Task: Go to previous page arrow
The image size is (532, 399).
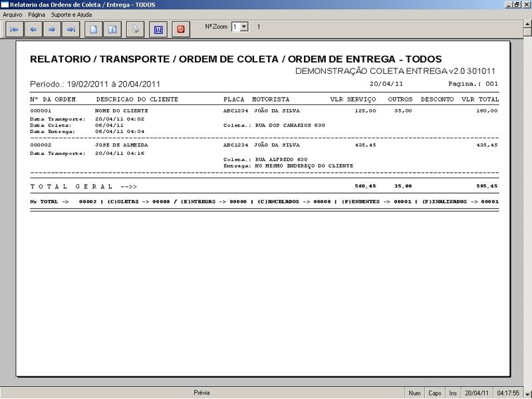Action: [x=33, y=29]
